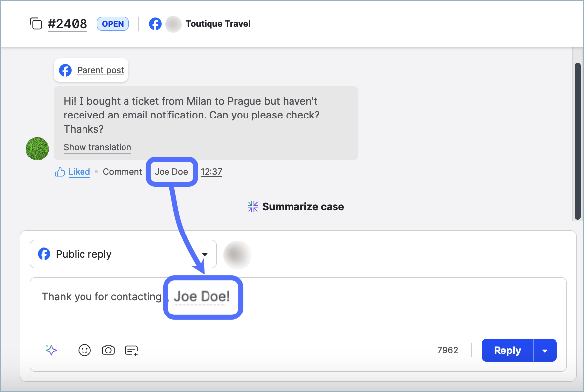Image resolution: width=584 pixels, height=392 pixels.
Task: Click commenter name Joe Doe
Action: tap(171, 171)
